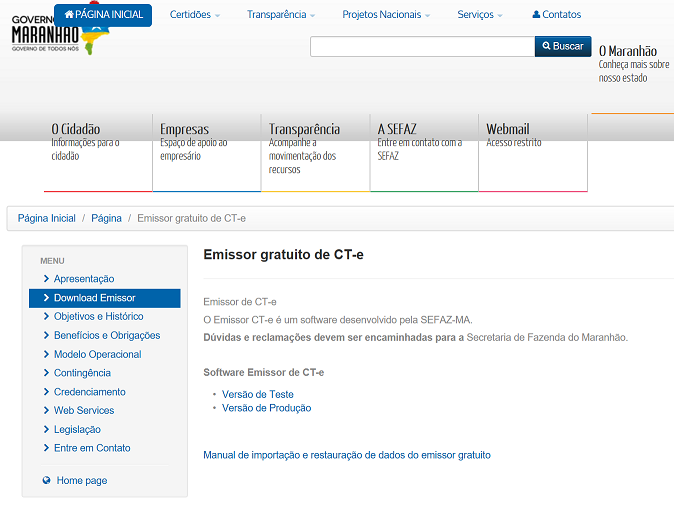Select Download Emissor in the side menu
674x509 pixels.
click(105, 298)
